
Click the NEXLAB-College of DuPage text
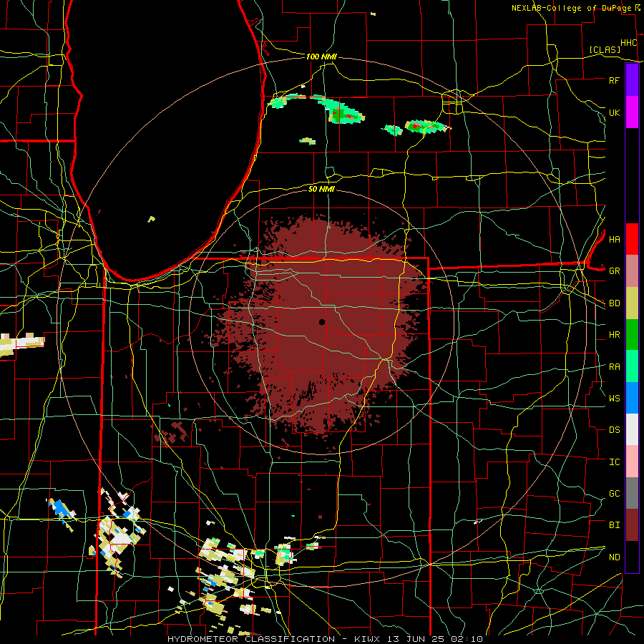(571, 8)
